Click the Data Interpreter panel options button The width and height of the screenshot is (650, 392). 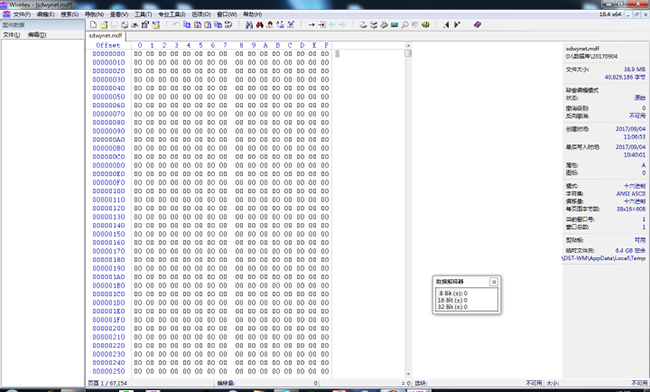[x=493, y=282]
